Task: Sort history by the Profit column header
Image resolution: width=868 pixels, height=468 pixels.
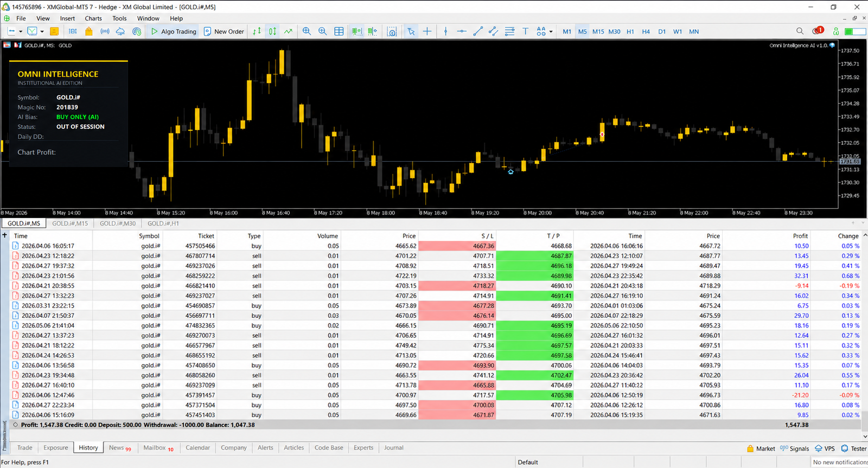Action: click(800, 236)
